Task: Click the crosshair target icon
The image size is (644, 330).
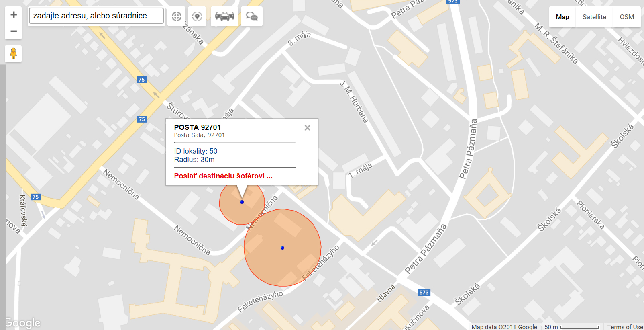Action: [176, 16]
